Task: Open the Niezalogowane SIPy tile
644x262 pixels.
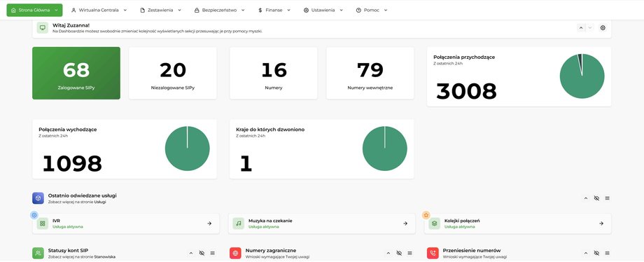Action: point(172,74)
